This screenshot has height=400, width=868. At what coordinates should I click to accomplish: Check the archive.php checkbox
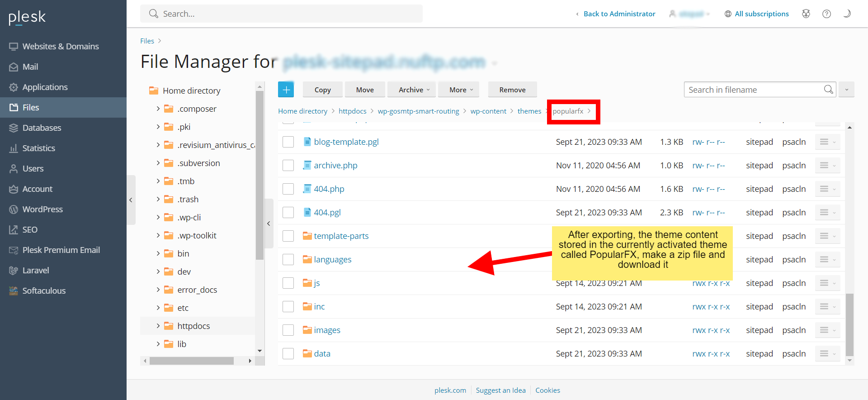[x=288, y=166]
